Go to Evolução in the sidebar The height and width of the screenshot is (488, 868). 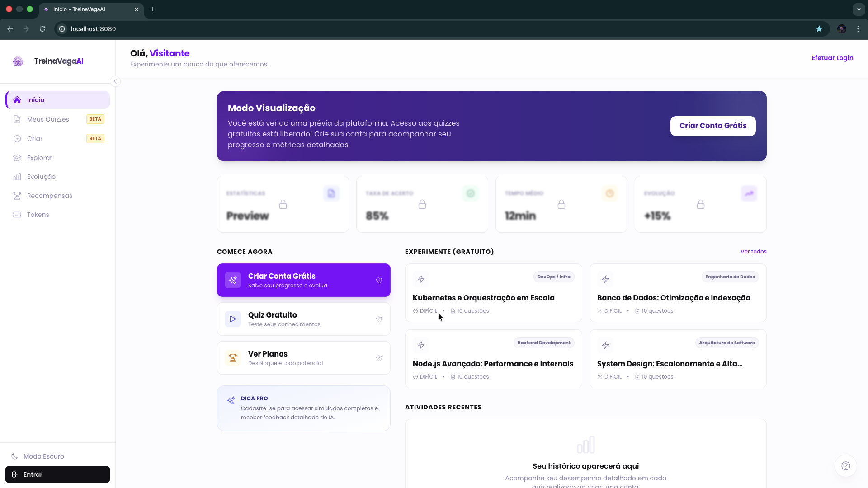[x=41, y=177]
